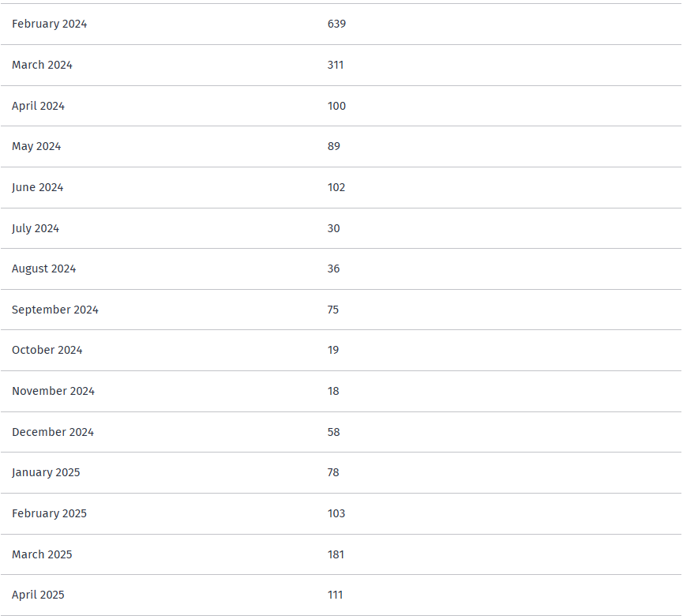683x616 pixels.
Task: Click the value 78 for January 2025
Action: pos(332,473)
